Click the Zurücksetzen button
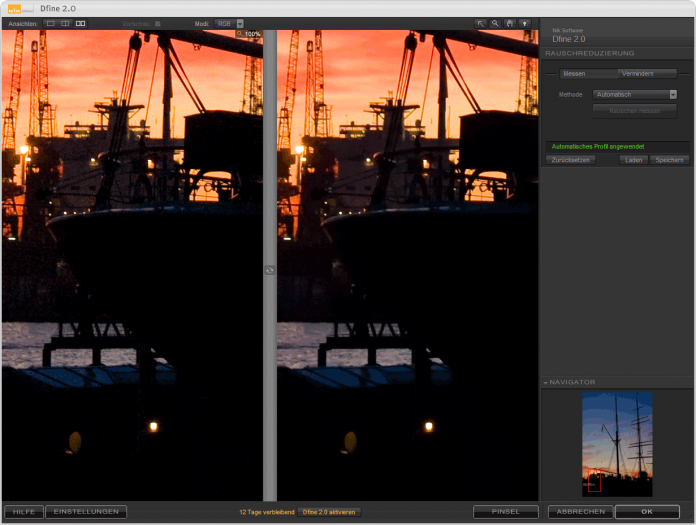 570,160
